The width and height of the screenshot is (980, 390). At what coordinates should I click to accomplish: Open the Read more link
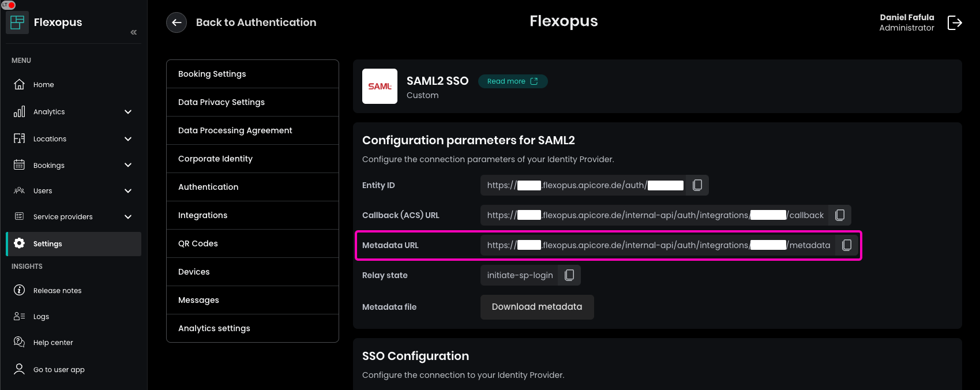tap(512, 81)
